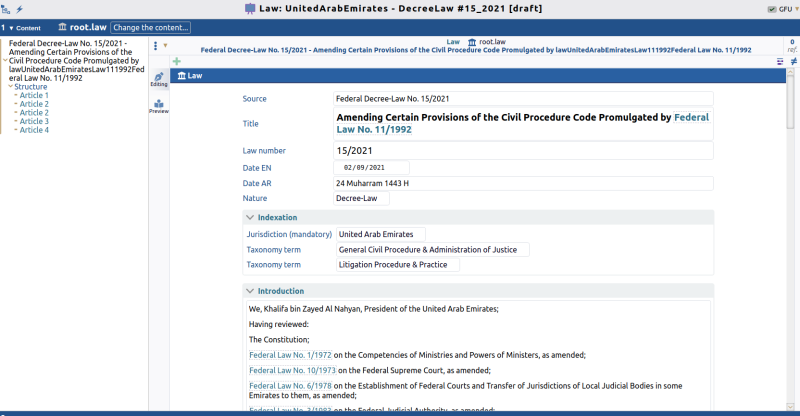
Task: Switch to Editing mode with pen icon
Action: 159,79
